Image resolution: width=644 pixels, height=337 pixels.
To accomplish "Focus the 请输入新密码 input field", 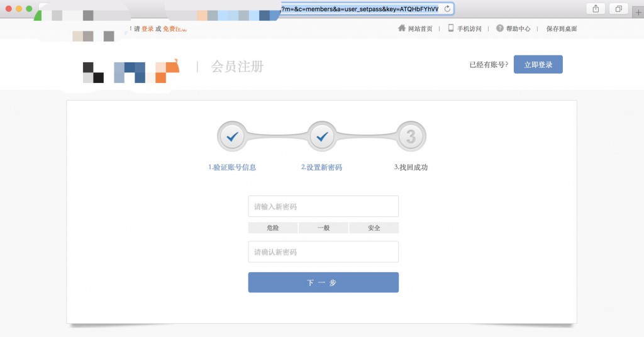I will 323,206.
